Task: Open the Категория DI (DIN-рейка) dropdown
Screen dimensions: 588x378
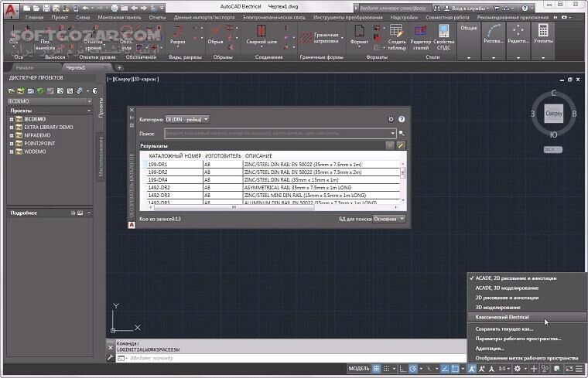Action: (x=186, y=119)
